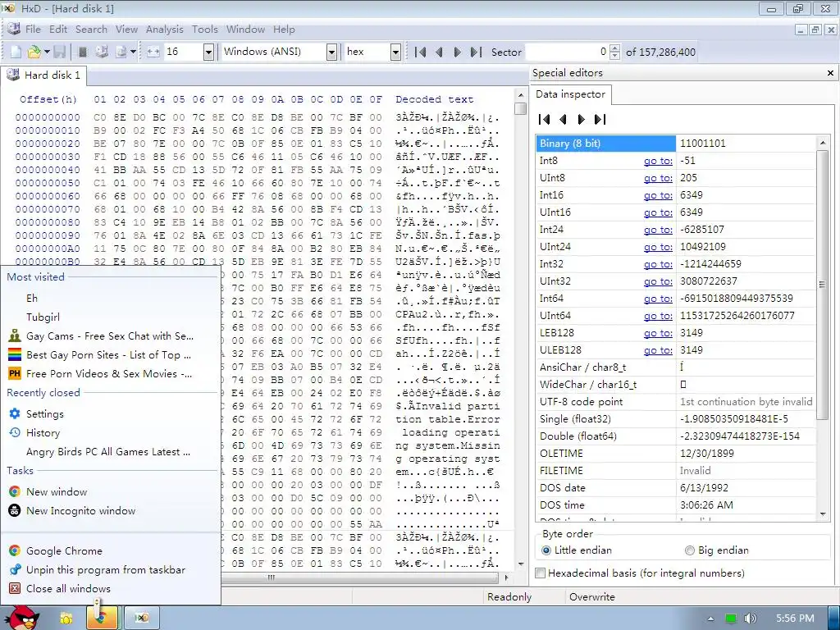Screen dimensions: 840x630
Task: Click the Chrome icon in the taskbar
Action: pos(101,619)
